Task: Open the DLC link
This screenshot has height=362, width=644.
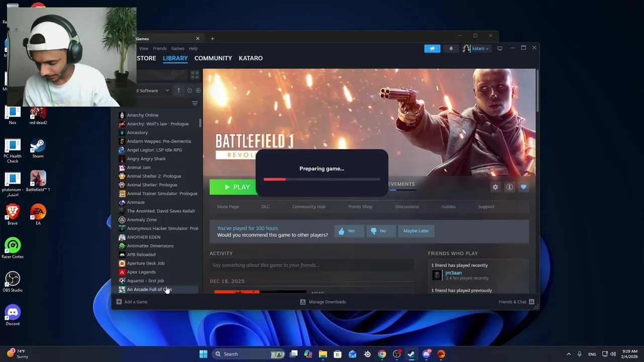Action: click(x=266, y=207)
